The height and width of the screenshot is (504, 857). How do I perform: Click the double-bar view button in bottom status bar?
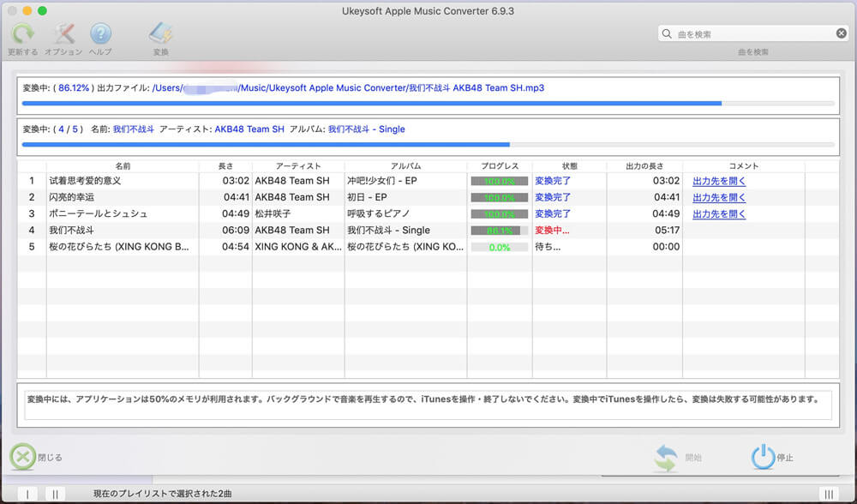point(55,495)
